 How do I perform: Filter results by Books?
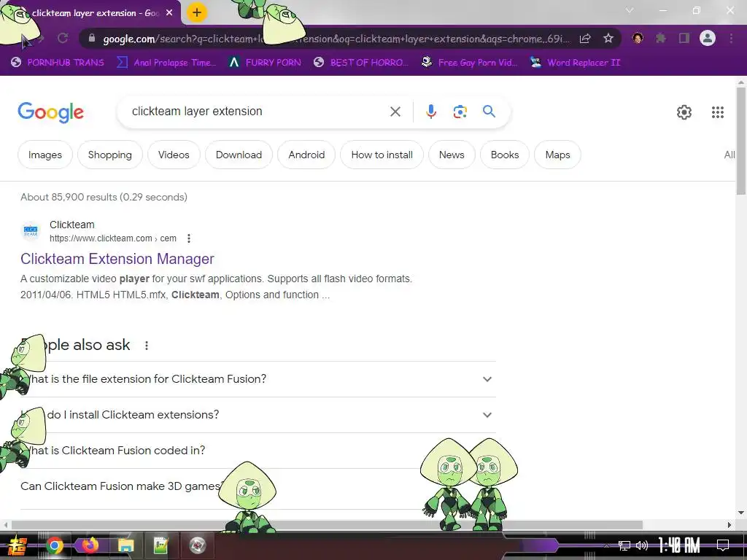coord(505,155)
